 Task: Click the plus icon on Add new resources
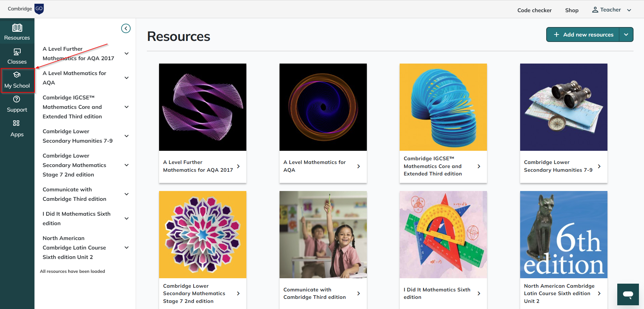coord(556,34)
